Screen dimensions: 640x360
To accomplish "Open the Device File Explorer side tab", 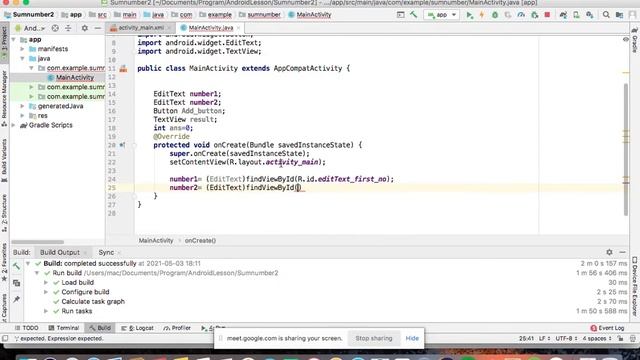I will click(635, 286).
